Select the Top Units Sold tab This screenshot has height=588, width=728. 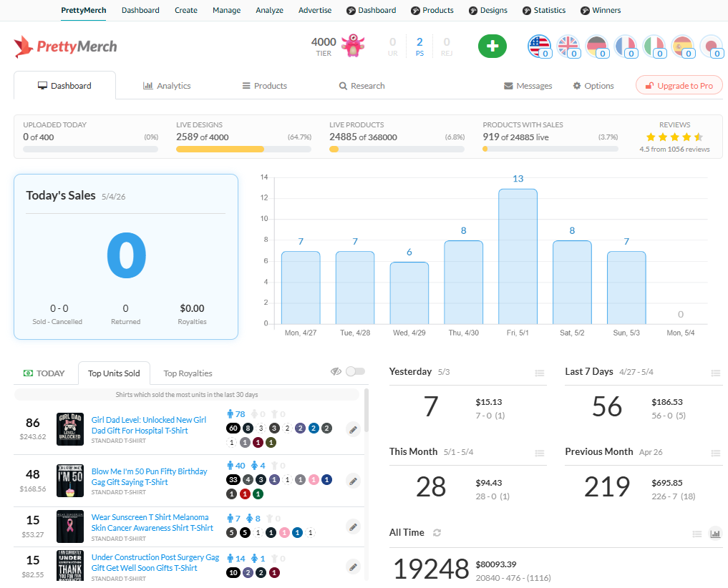(x=114, y=373)
